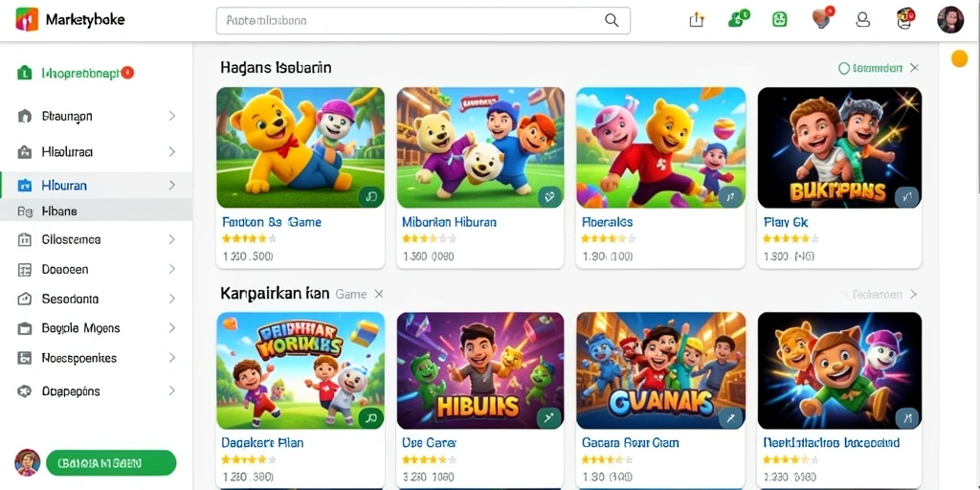The width and height of the screenshot is (980, 490).
Task: Open the upload icon in top bar
Action: (x=697, y=19)
